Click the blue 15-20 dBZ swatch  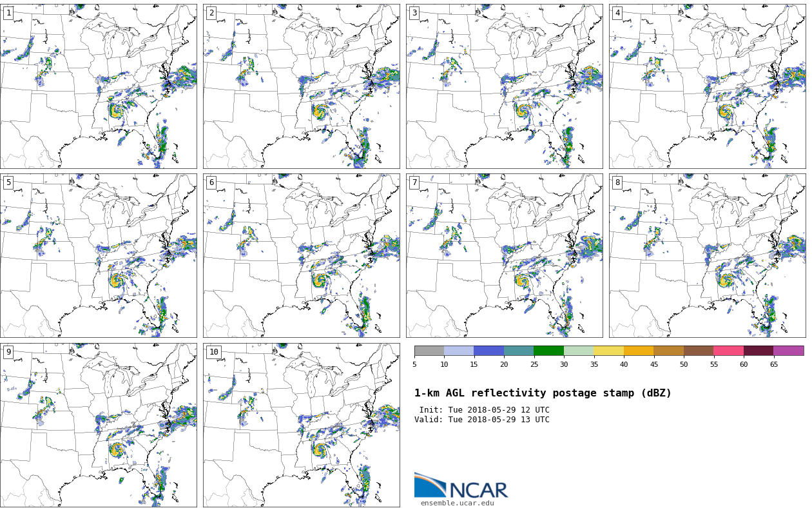point(489,351)
